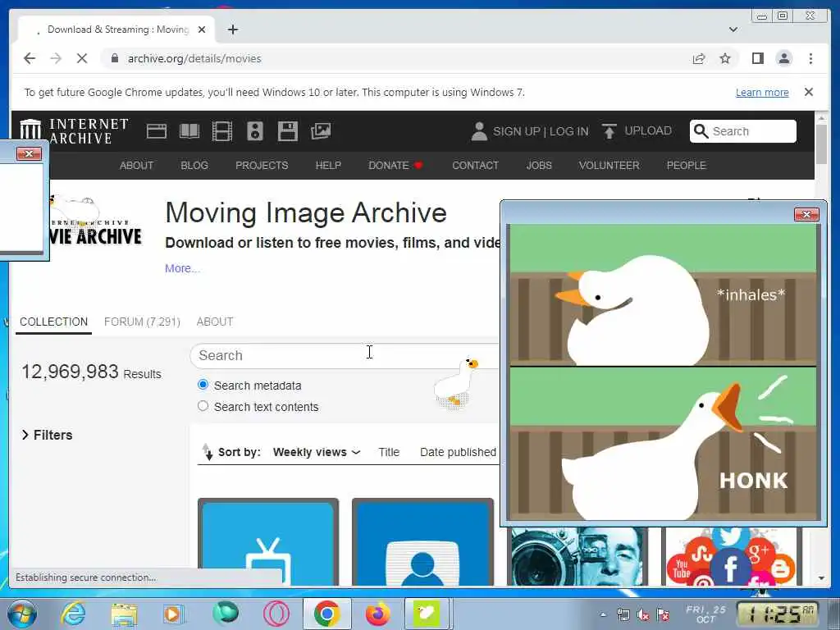The image size is (840, 630).
Task: Open the Web collection icon in Archive header
Action: (157, 131)
